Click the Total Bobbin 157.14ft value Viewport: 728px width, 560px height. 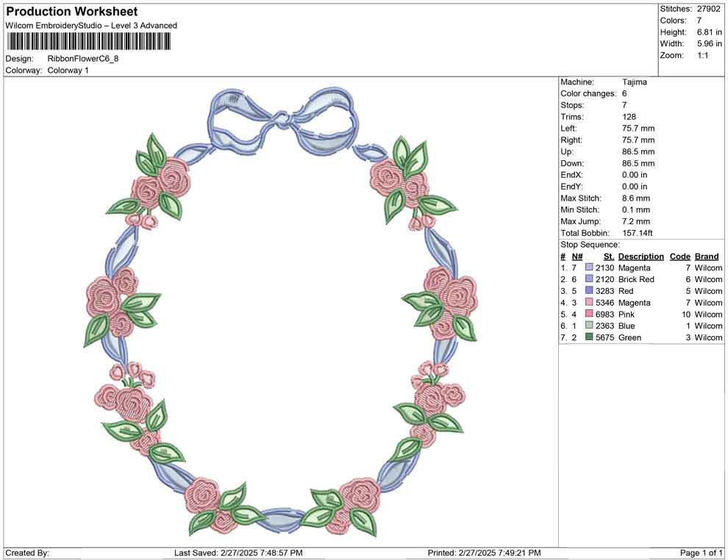639,232
